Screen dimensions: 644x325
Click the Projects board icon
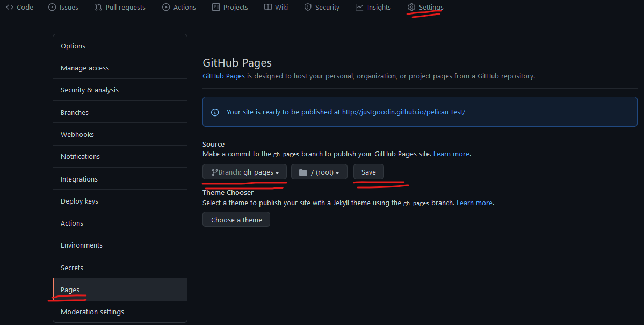[x=215, y=7]
